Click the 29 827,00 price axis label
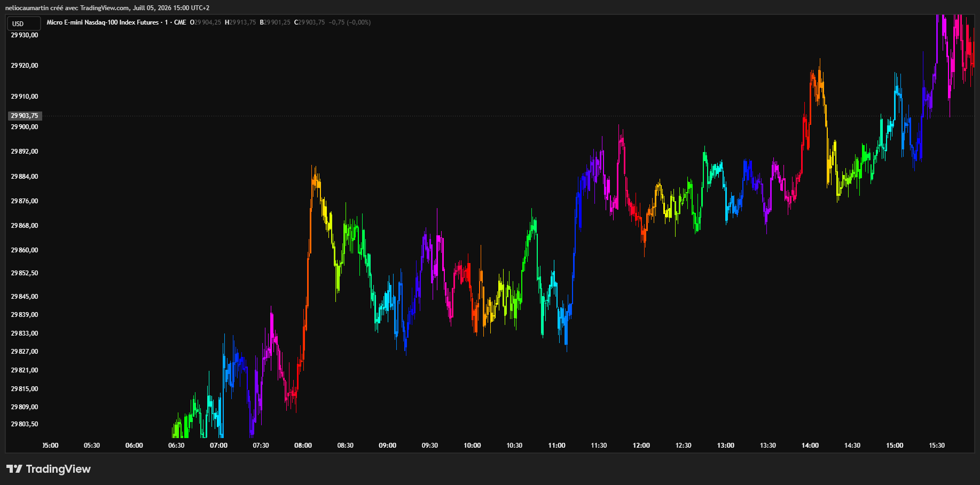980x485 pixels. [x=25, y=352]
